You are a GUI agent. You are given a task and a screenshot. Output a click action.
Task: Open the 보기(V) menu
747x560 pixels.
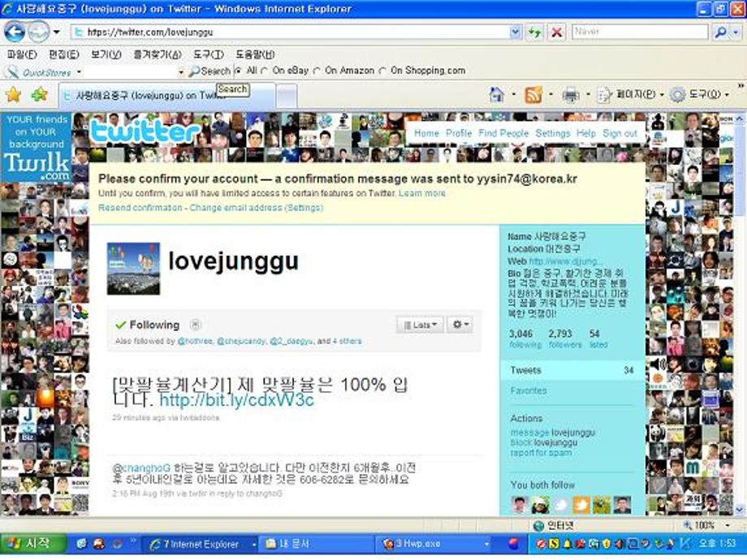[106, 54]
